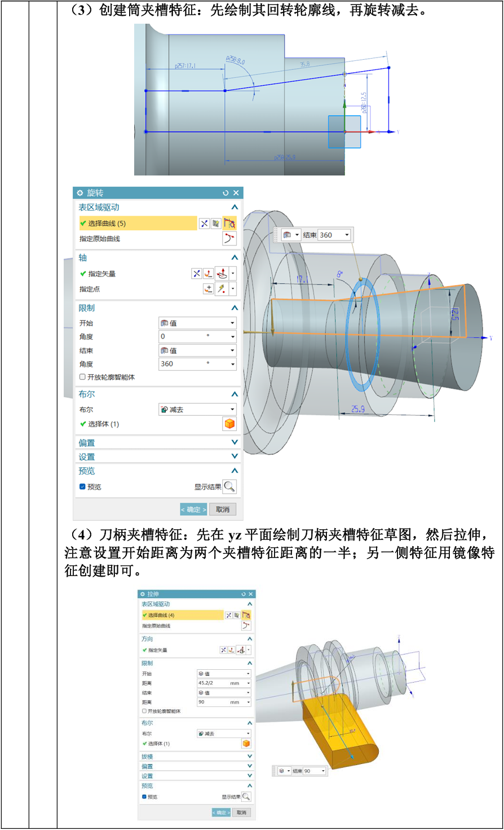
Task: Confirm 拉伸 with the 确定 button
Action: tap(221, 813)
